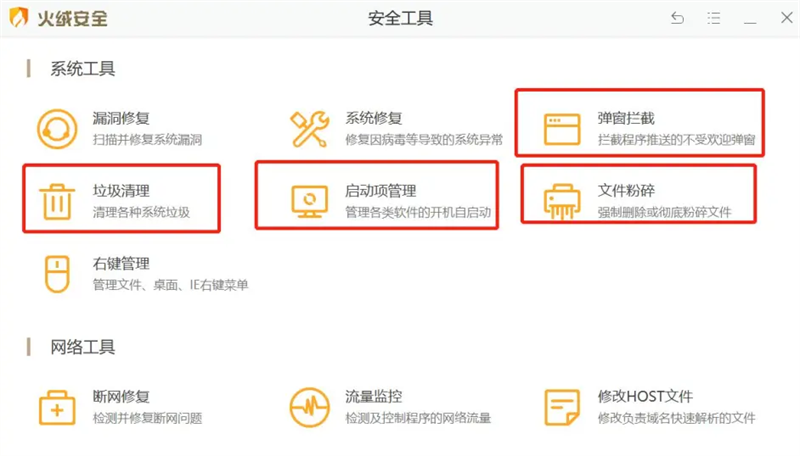Click the 漏洞修复 vulnerability repair icon
The image size is (800, 456).
tap(57, 129)
